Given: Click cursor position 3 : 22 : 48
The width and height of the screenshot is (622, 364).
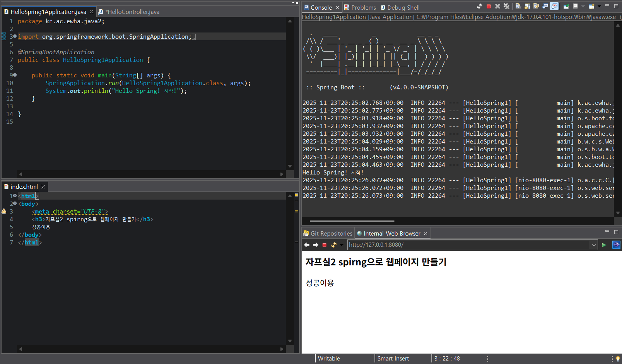Looking at the screenshot, I should [447, 359].
